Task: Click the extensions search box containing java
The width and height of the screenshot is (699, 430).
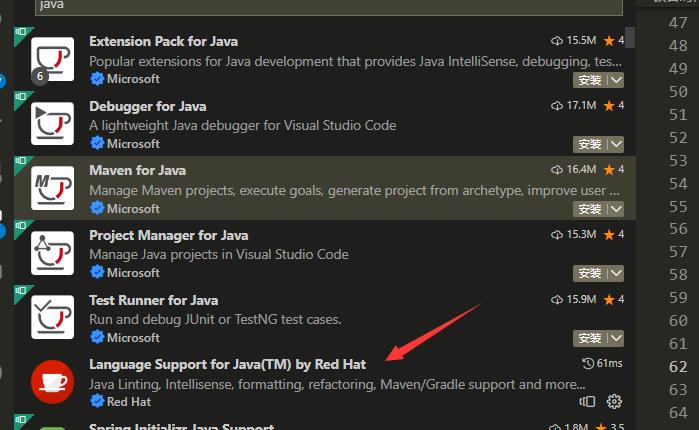Action: click(329, 6)
